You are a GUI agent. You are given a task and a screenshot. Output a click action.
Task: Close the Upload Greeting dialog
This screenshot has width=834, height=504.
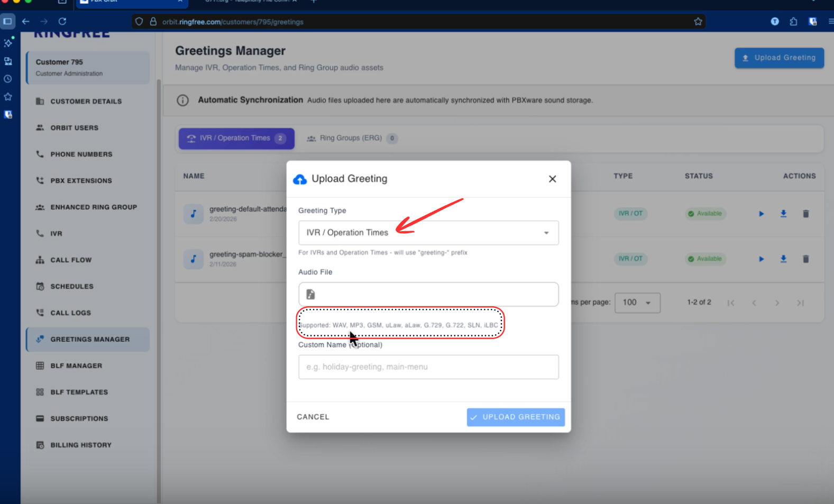(552, 179)
